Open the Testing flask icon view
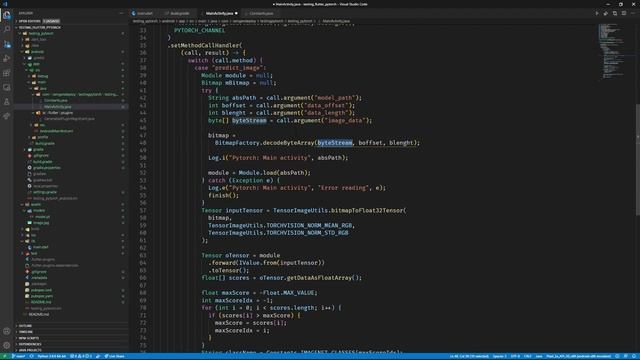The image size is (640, 360). tap(7, 102)
